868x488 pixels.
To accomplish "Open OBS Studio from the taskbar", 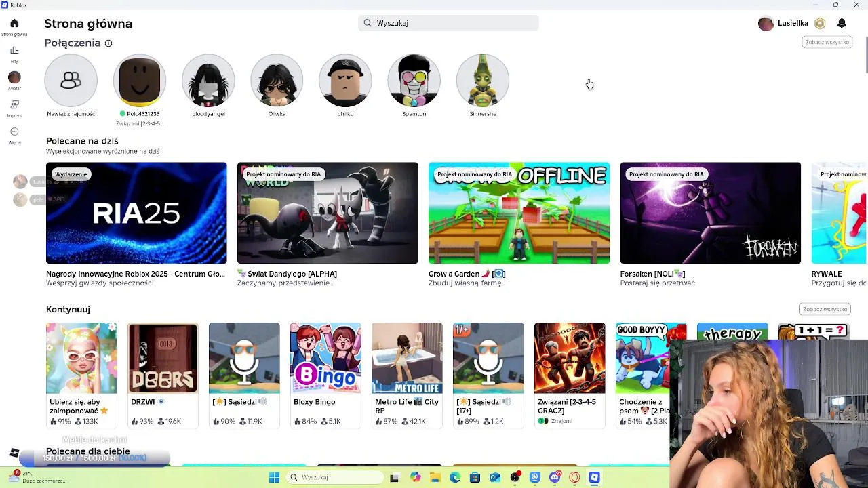I will [515, 478].
